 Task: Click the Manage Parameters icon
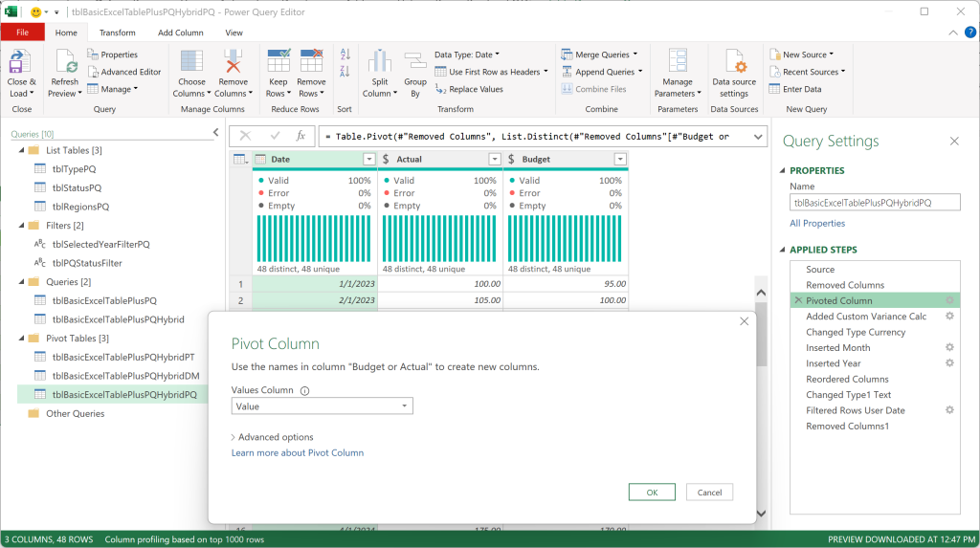(x=678, y=62)
